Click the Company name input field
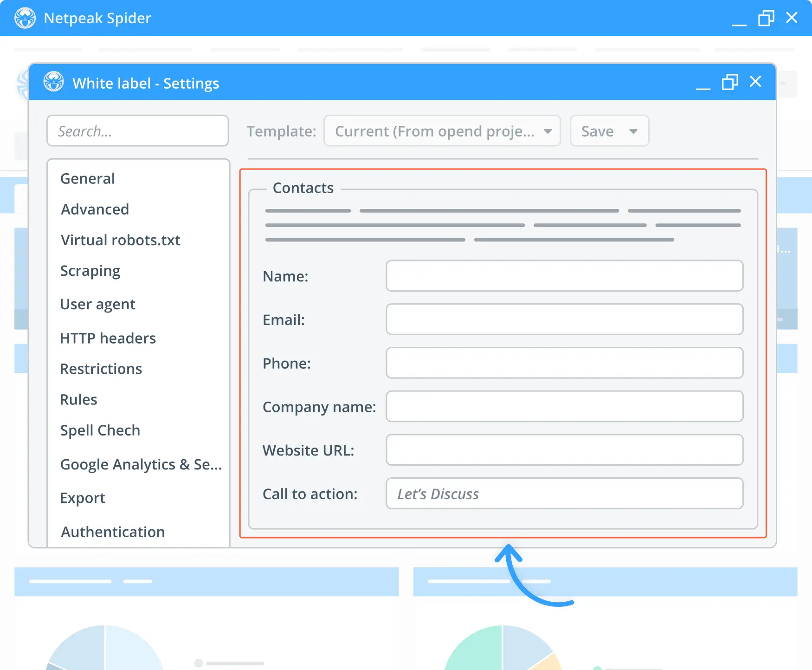Screen dimensions: 812x670 [x=564, y=406]
